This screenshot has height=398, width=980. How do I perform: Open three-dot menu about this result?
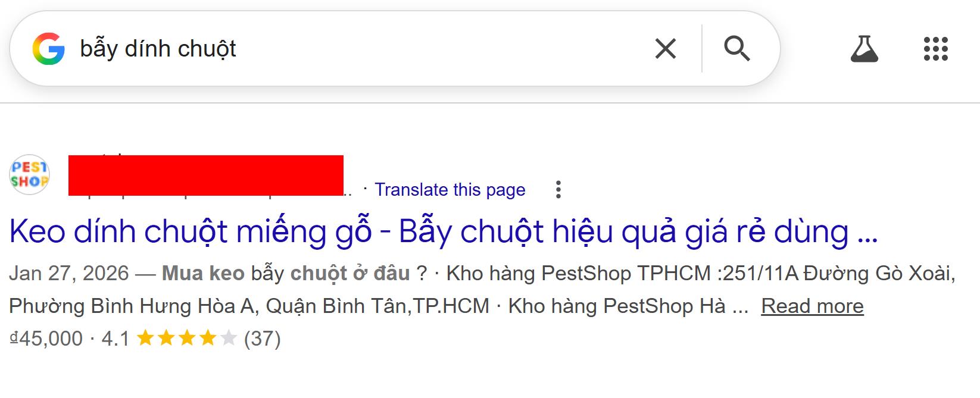pyautogui.click(x=558, y=190)
